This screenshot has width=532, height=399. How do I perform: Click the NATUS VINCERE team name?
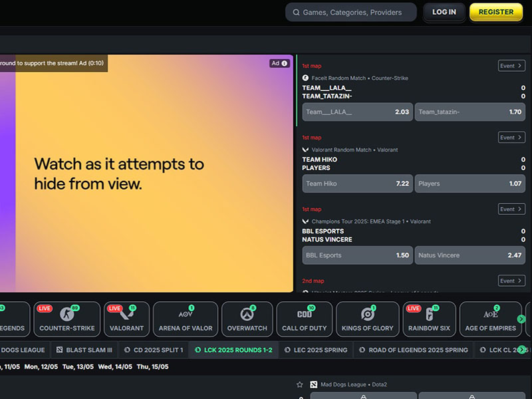coord(327,239)
